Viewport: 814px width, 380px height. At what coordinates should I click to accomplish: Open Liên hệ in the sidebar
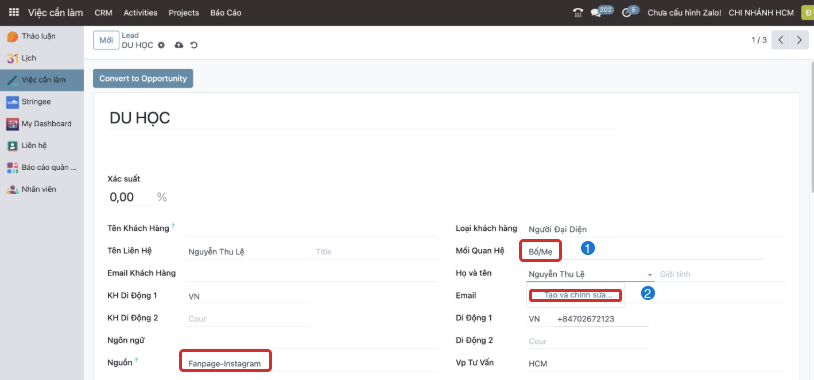pyautogui.click(x=42, y=145)
